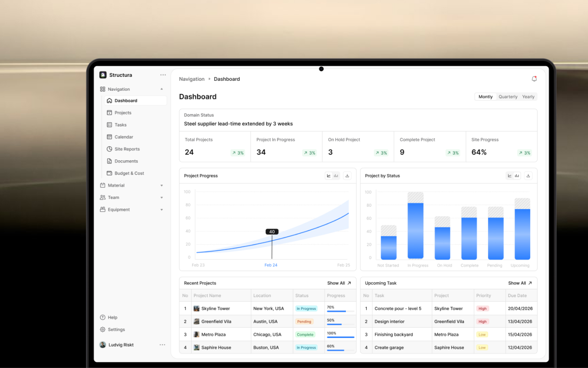This screenshot has height=368, width=588.
Task: Click the "Steel supplier lead-time extended by 3 weeks" notice
Action: [x=238, y=124]
